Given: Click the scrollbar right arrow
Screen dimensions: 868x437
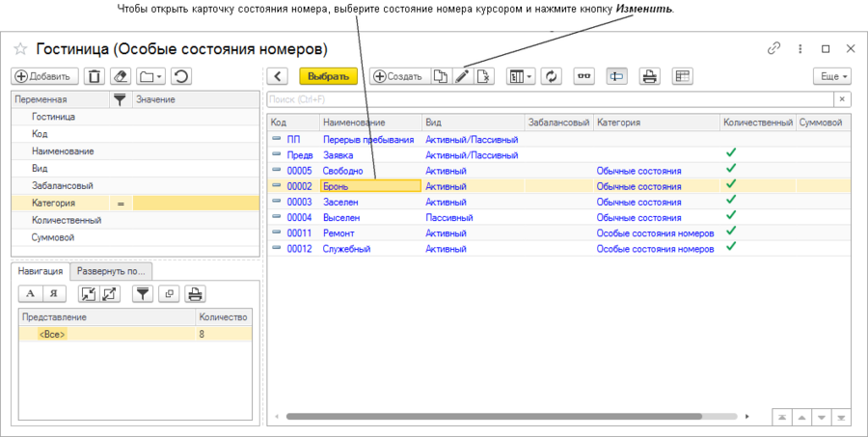Looking at the screenshot, I should pos(747,417).
